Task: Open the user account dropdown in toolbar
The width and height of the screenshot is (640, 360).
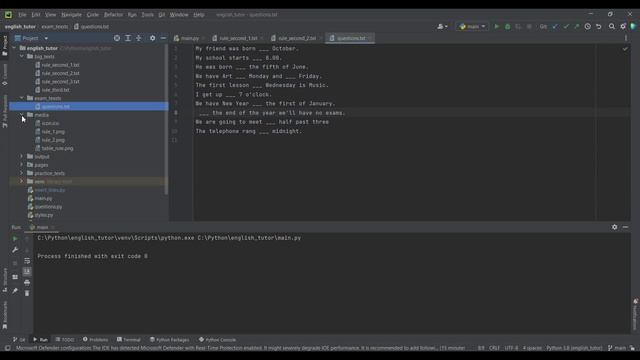Action: click(442, 27)
